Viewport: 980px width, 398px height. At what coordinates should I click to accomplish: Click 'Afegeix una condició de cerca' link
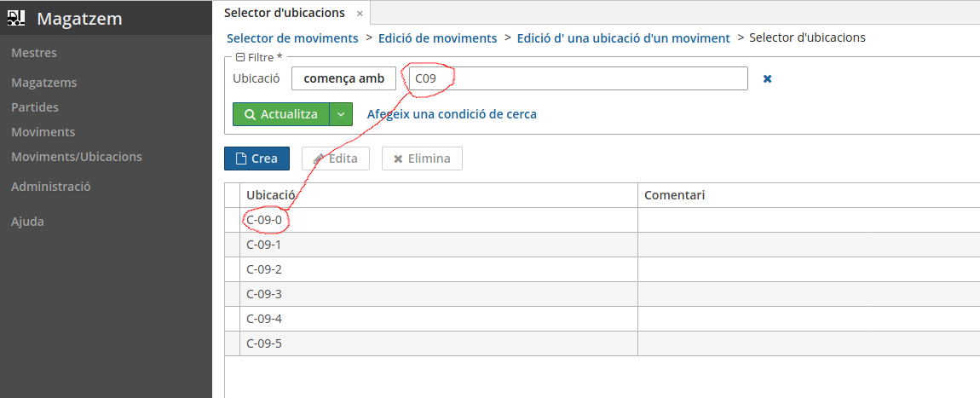point(452,114)
